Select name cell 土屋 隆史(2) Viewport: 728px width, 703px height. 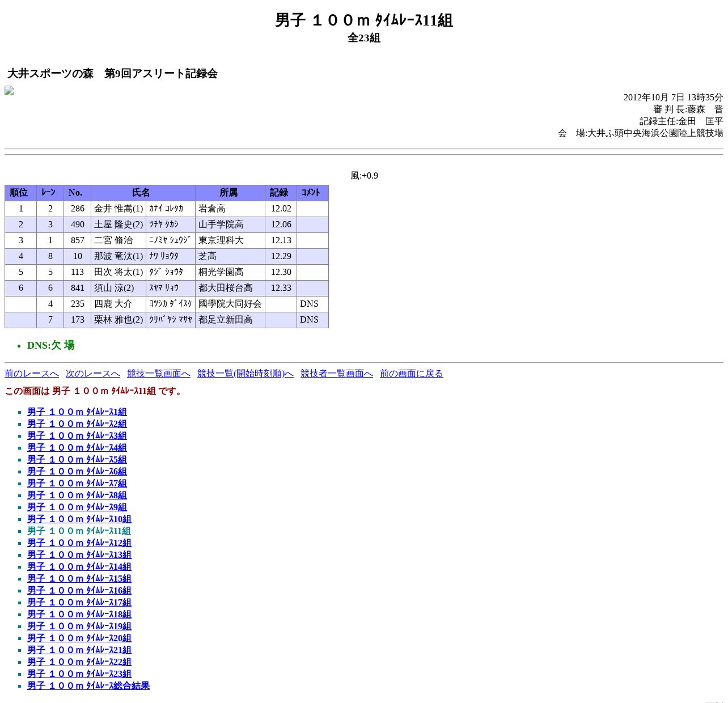point(118,225)
